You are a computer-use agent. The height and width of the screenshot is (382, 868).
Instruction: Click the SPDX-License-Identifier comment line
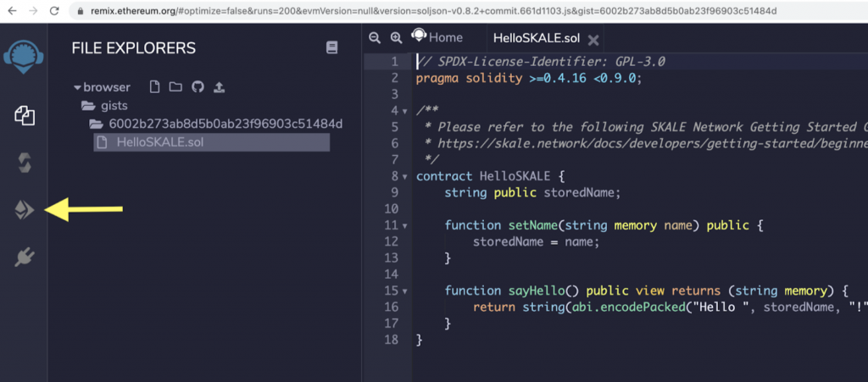click(x=541, y=61)
